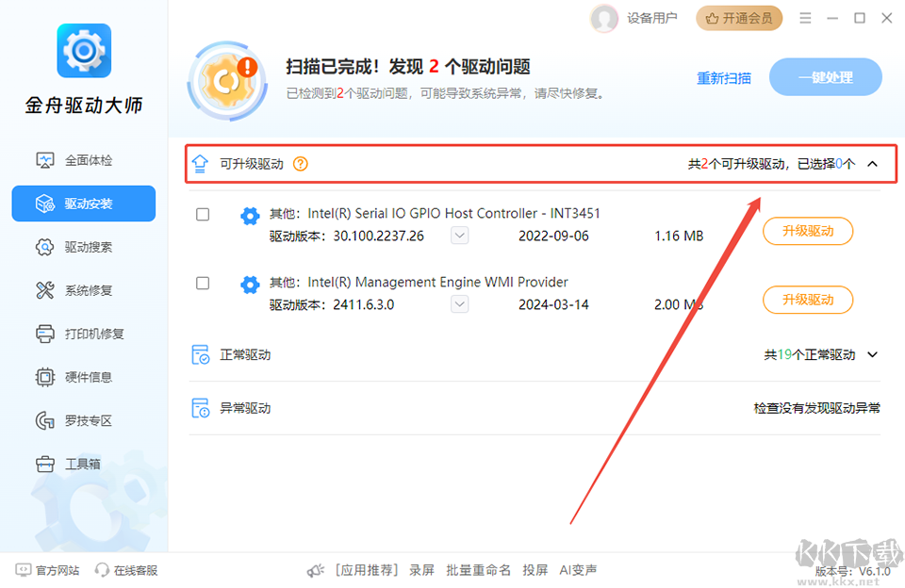Click 检查没有发现驱动异常 text
905x588 pixels.
coord(816,408)
